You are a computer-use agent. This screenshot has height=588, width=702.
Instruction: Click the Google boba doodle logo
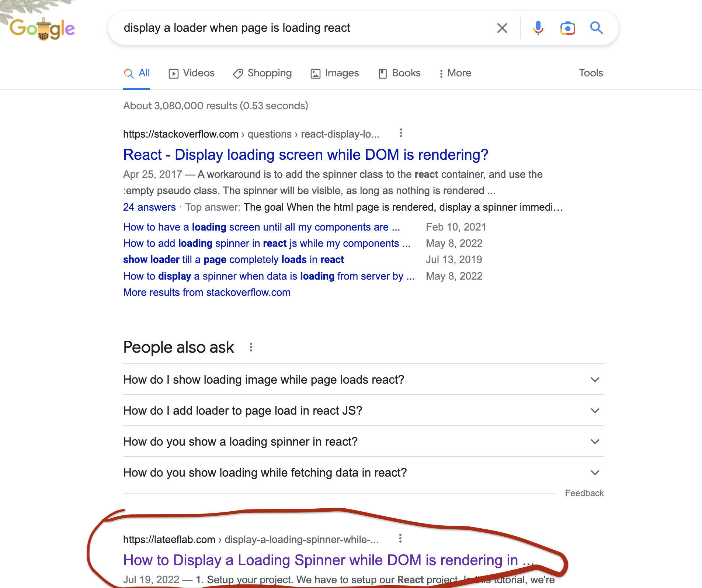tap(42, 29)
